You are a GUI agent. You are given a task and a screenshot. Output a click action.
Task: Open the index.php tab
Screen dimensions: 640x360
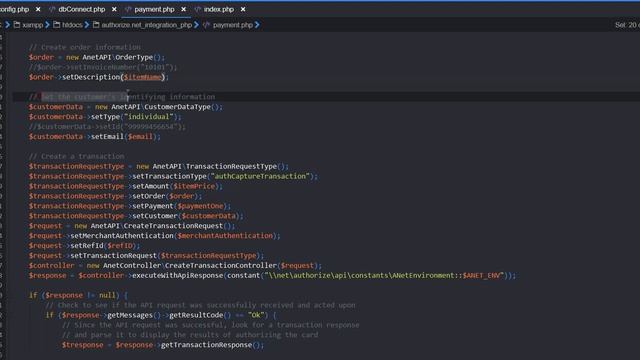219,9
